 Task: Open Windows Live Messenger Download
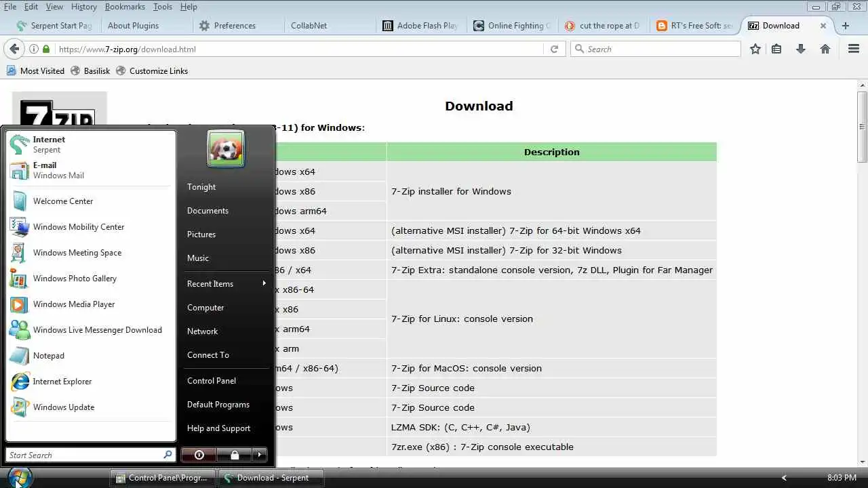(91, 330)
